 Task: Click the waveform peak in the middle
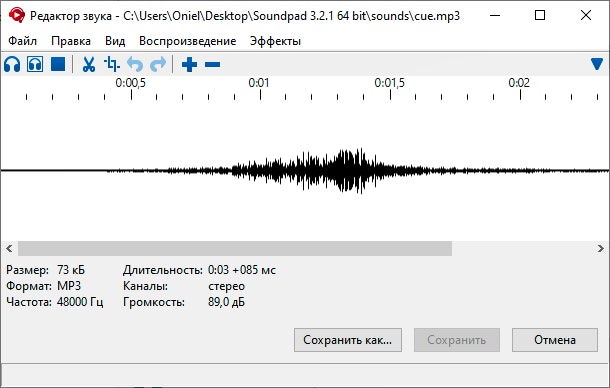coord(350,170)
